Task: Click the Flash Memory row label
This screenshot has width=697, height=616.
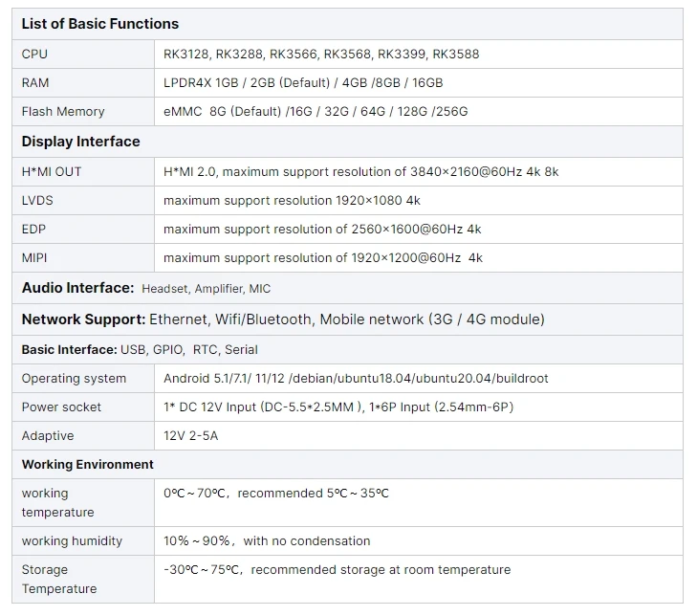Action: tap(63, 112)
